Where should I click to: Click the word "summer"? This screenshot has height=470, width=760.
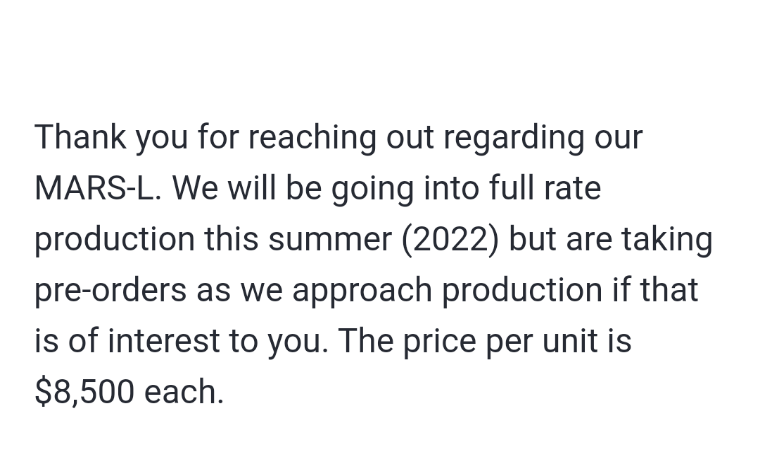(x=348, y=239)
